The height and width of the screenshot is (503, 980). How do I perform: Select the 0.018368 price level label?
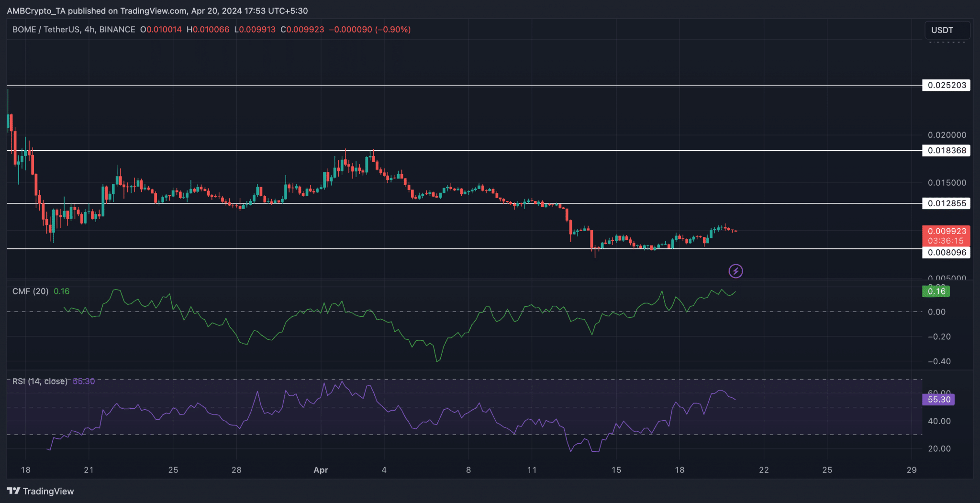946,150
